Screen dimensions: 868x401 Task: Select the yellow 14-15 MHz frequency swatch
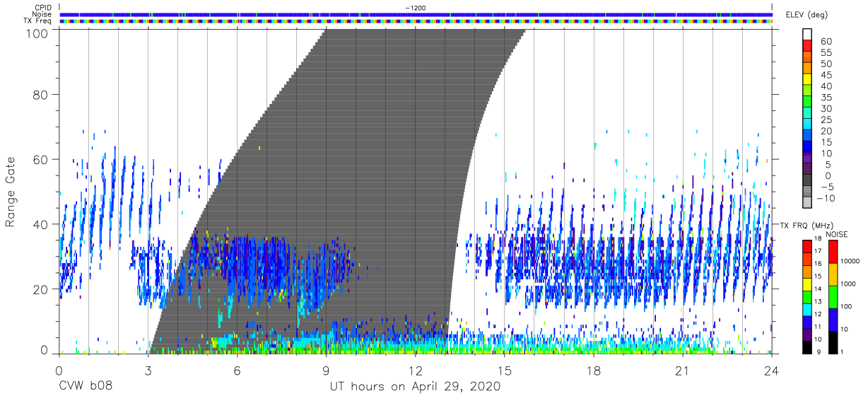[x=808, y=283]
